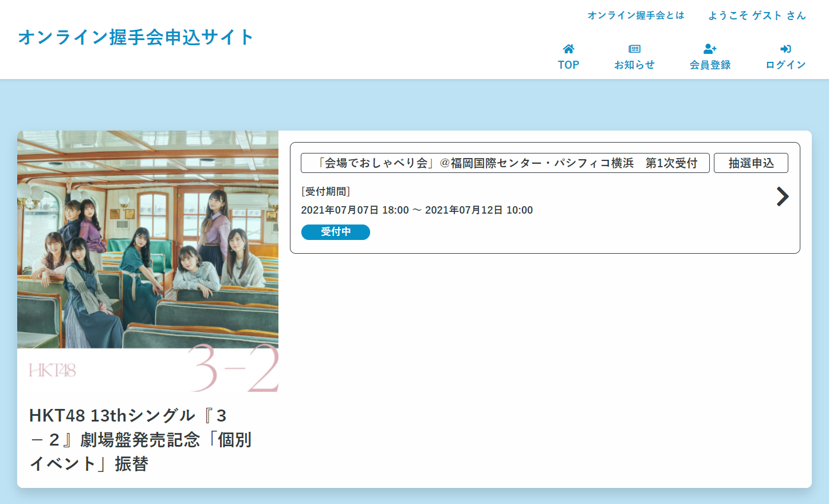The height and width of the screenshot is (504, 829).
Task: Click the ようこそ ゲスト さん greeting
Action: tap(757, 15)
